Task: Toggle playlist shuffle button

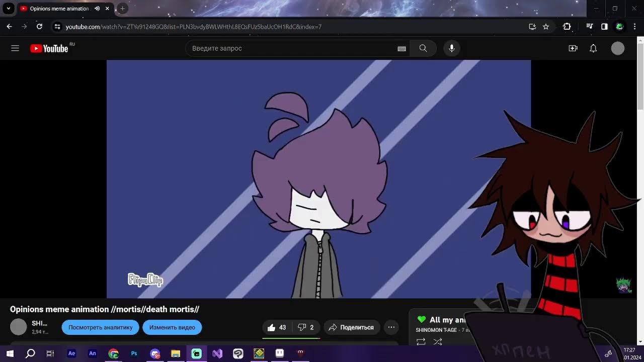Action: coord(438,341)
